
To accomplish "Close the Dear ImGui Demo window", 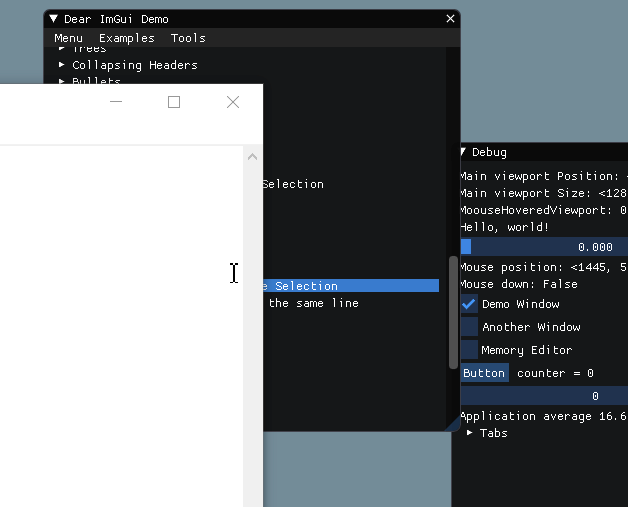I will (450, 19).
